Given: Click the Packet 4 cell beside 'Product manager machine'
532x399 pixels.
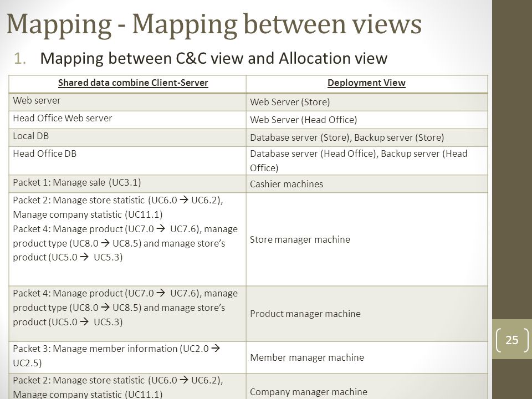Looking at the screenshot, I should coord(127,314).
